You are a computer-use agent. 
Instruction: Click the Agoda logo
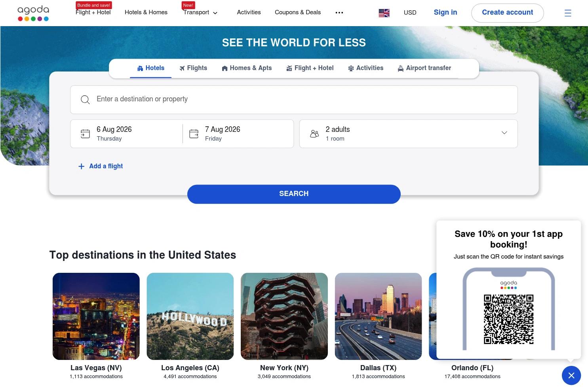(33, 13)
